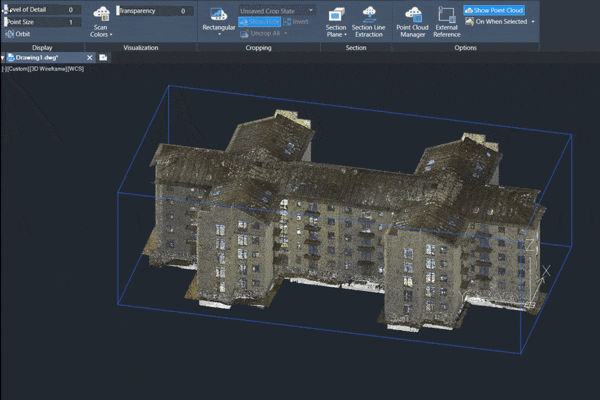
Task: Click the Invert crop button
Action: [296, 22]
